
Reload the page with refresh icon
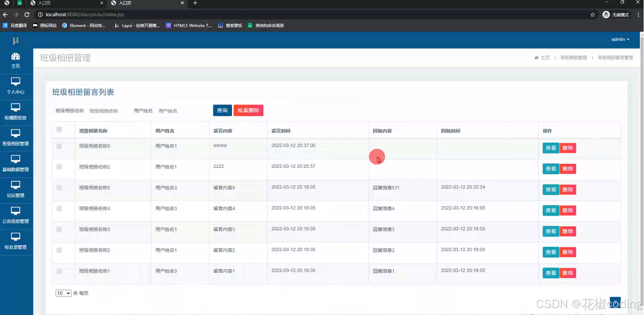pos(27,15)
